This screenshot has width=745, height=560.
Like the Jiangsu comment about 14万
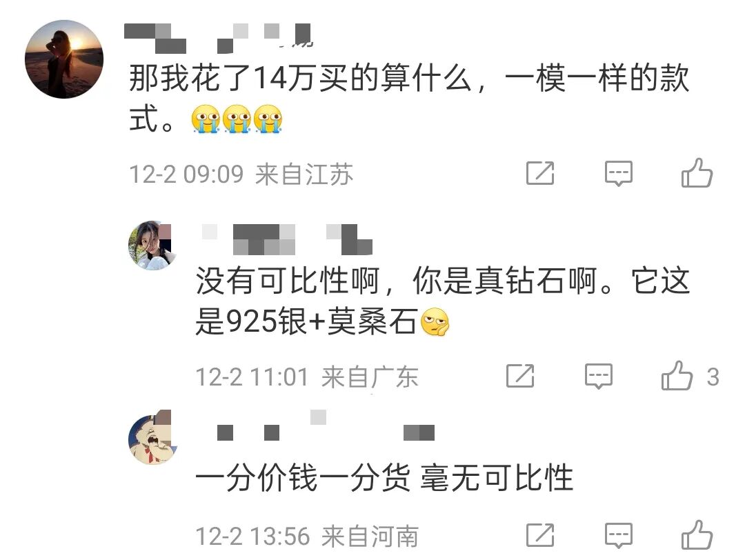pos(697,173)
